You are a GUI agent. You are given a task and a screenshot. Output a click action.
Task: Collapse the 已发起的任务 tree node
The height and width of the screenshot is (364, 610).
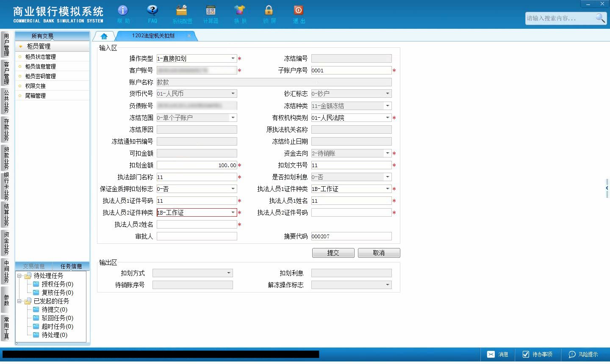click(x=19, y=301)
